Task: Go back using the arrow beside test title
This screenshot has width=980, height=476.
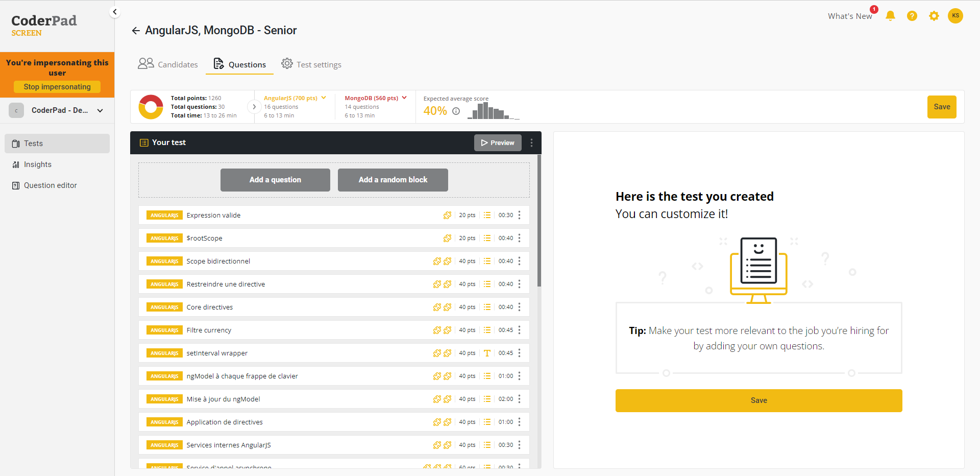Action: (x=136, y=31)
